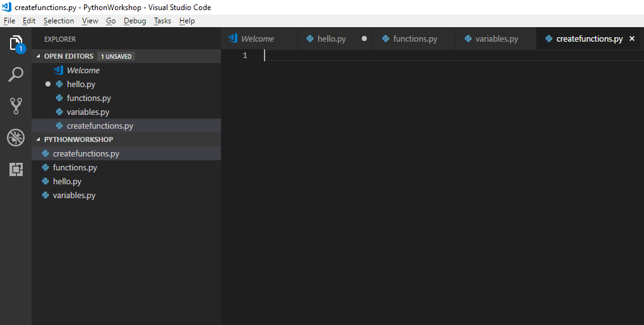Screen dimensions: 644x325
Task: Click line number 1 in the gutter
Action: click(245, 55)
